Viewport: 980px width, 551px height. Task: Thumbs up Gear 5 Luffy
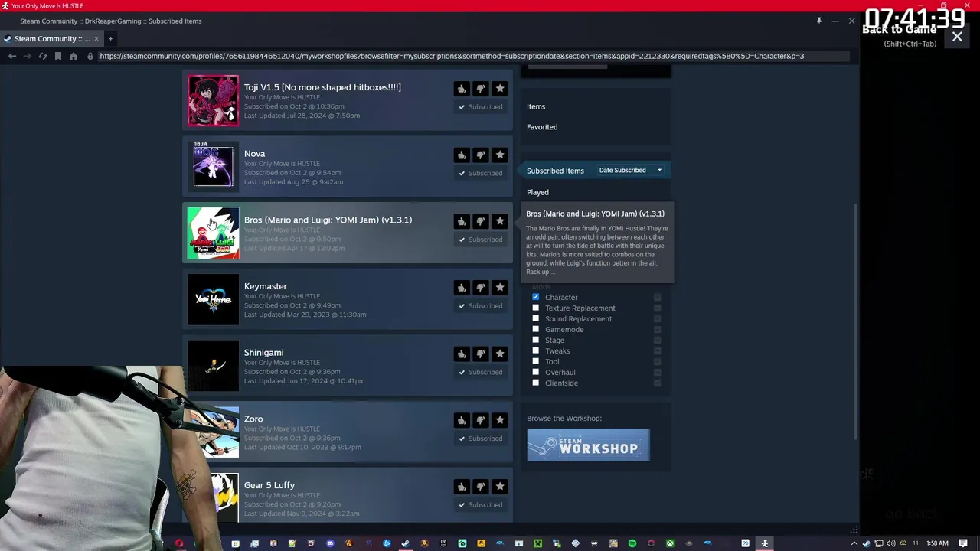462,487
